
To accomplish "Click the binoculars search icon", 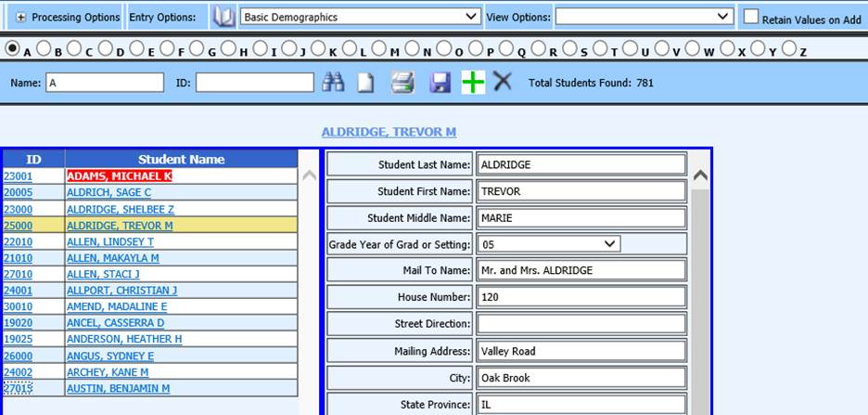I will point(333,83).
